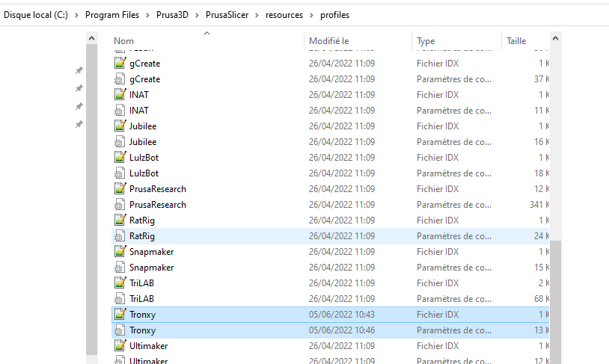
Task: Select the TriLAB 68 K configuration file name
Action: [x=141, y=299]
